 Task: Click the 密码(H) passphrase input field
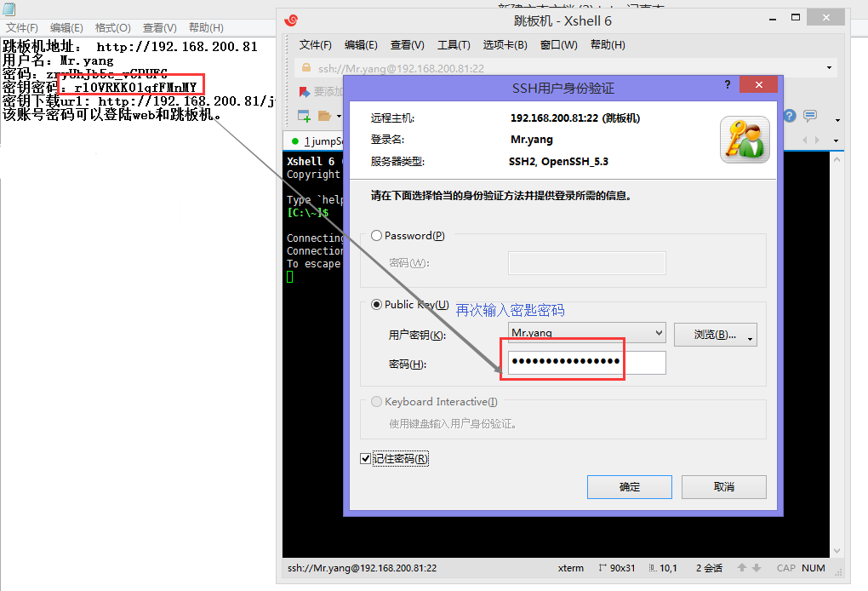click(x=587, y=362)
